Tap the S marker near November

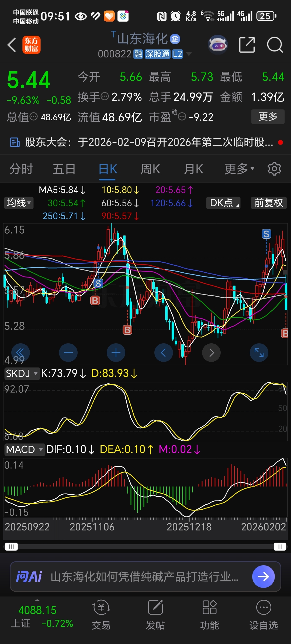[98, 283]
